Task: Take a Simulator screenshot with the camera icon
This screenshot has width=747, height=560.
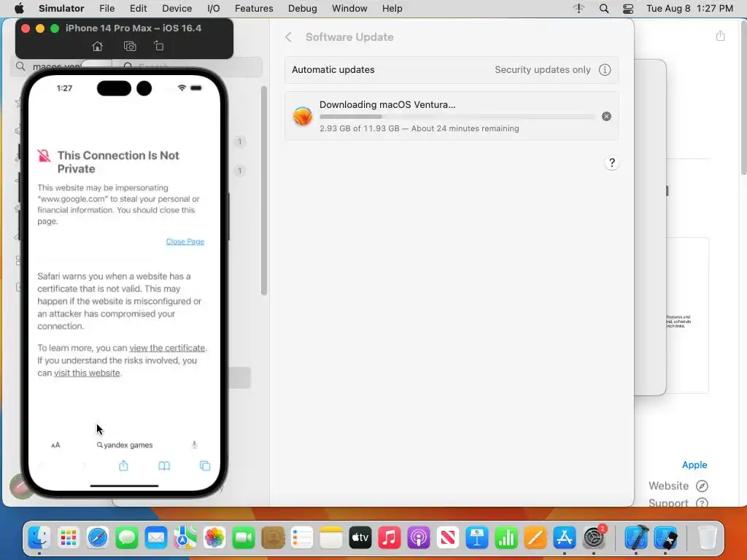Action: (x=130, y=46)
